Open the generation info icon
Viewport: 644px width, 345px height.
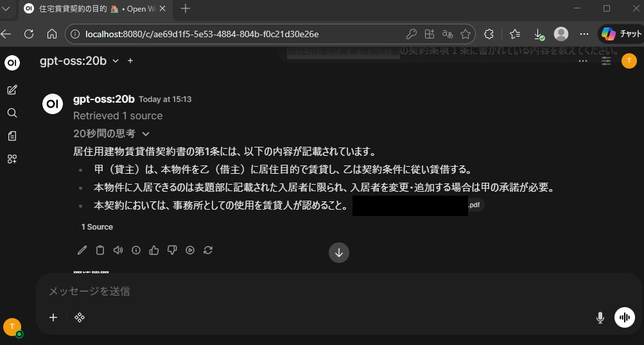point(136,250)
